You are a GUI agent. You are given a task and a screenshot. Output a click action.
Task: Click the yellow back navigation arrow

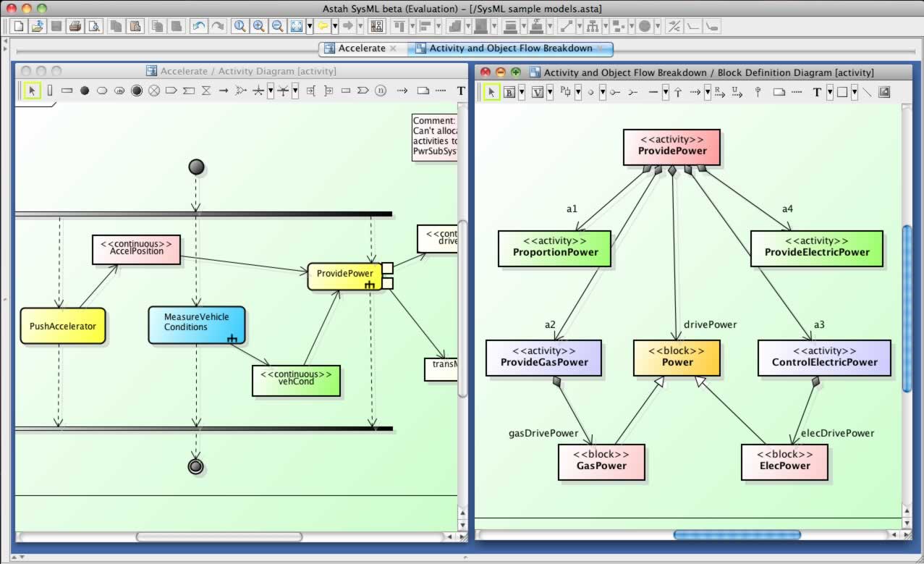point(323,27)
